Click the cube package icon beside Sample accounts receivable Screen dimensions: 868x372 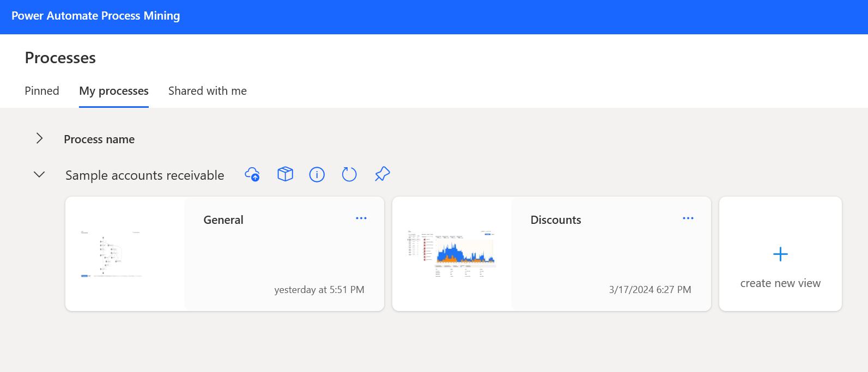[285, 174]
